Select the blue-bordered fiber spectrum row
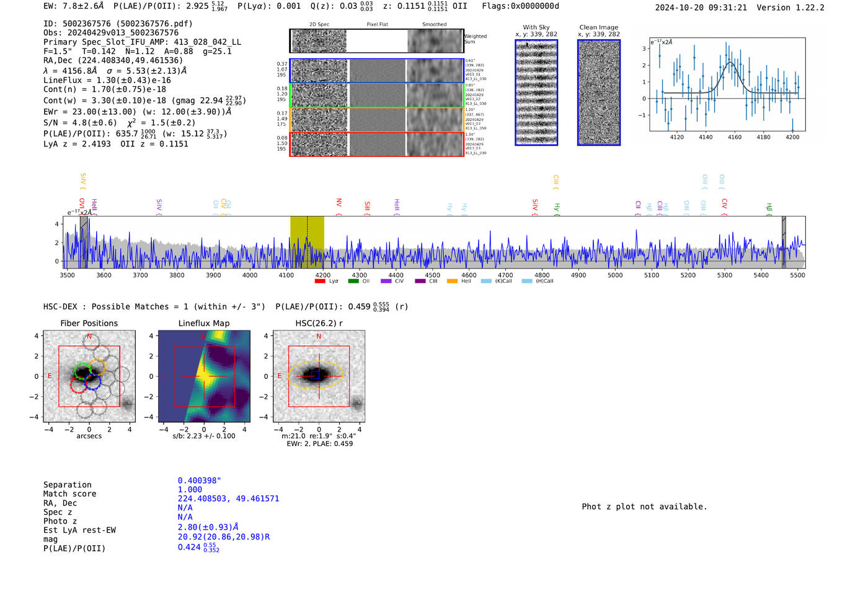The image size is (868, 591). (x=376, y=71)
